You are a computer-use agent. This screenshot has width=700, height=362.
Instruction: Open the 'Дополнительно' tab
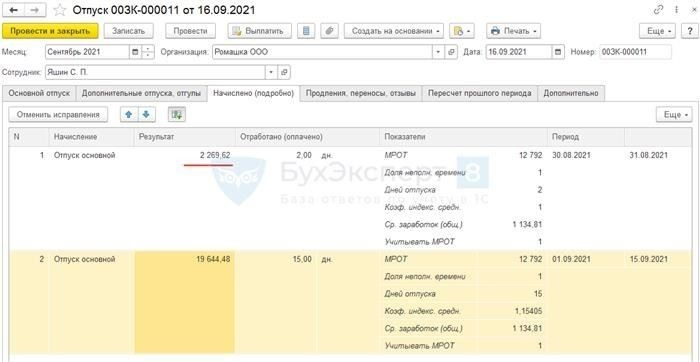point(571,93)
